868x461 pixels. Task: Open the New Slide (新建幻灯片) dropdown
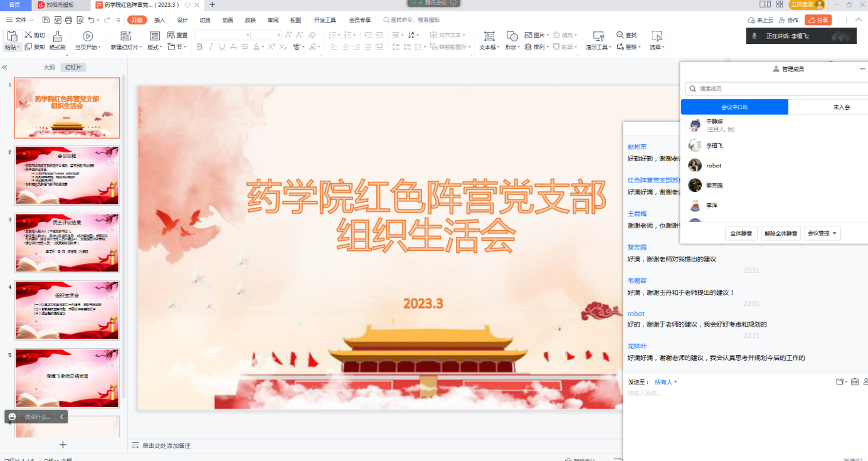pos(126,47)
